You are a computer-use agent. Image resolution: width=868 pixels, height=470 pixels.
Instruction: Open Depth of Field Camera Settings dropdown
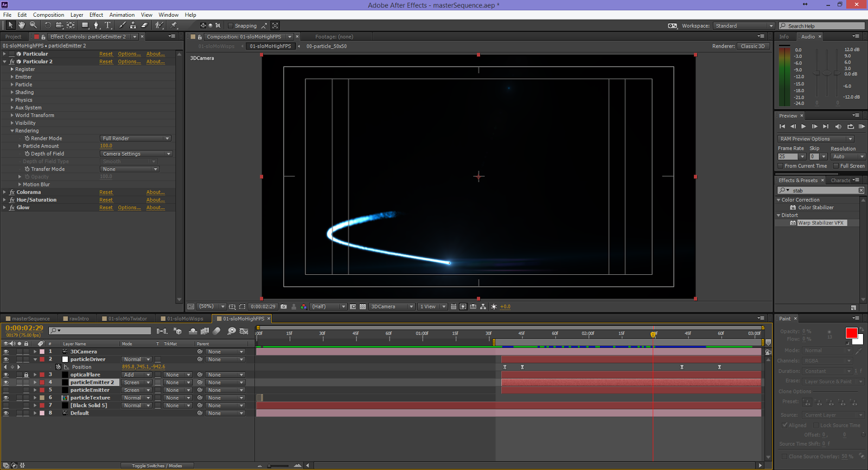pos(136,154)
